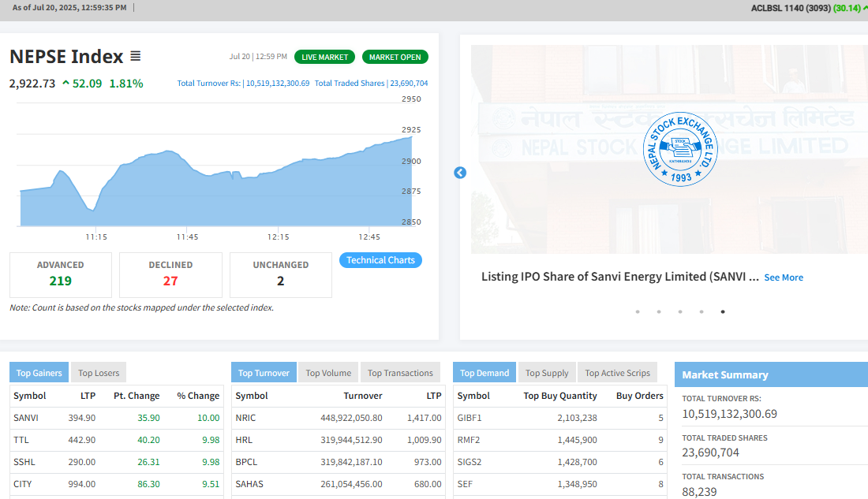Click the green up arrow beside ticker
Screen dimensions: 868x499
[x=865, y=8]
